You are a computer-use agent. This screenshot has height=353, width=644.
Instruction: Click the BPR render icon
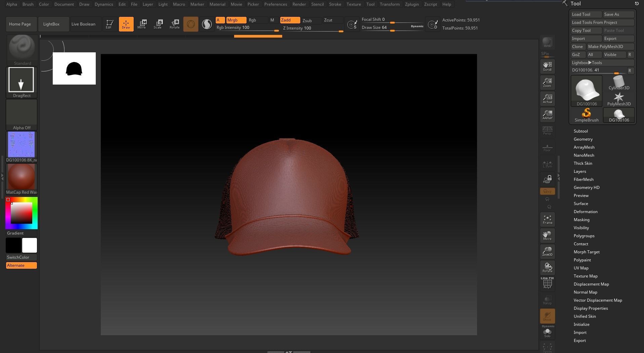[x=547, y=42]
